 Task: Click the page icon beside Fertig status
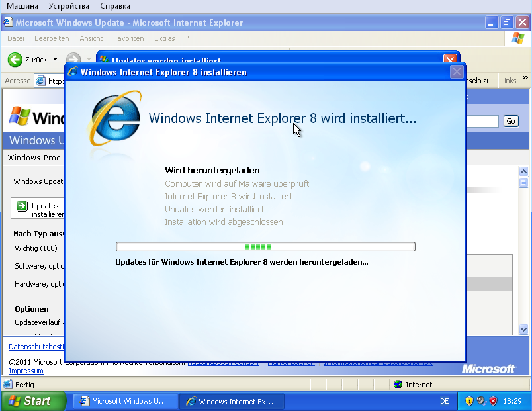(7, 384)
